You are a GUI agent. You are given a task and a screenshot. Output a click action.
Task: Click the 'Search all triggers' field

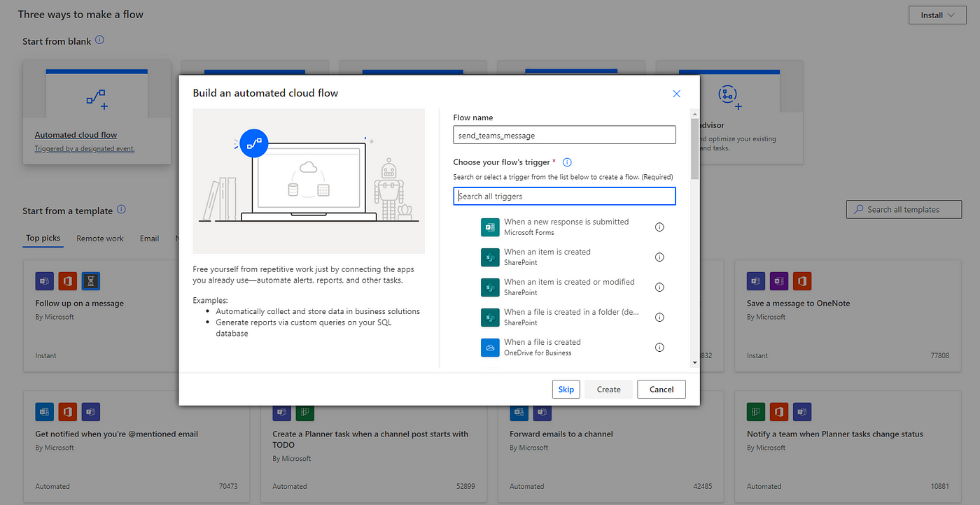coord(564,197)
